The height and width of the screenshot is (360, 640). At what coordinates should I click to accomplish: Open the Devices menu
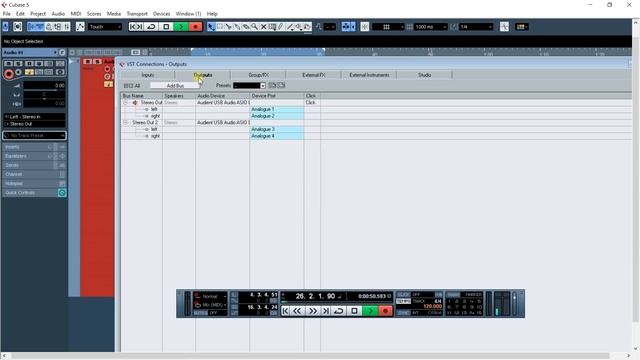161,14
